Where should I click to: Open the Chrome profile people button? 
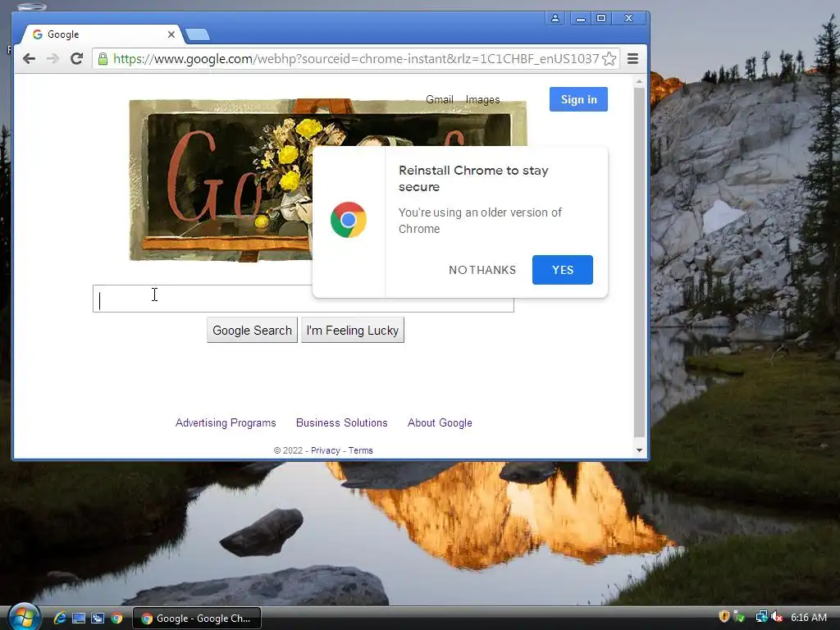click(x=555, y=18)
